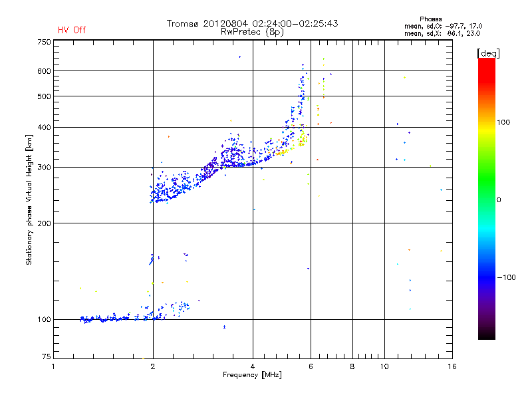Click the [deg] colorbar unit label
This screenshot has width=532, height=399.
click(488, 53)
